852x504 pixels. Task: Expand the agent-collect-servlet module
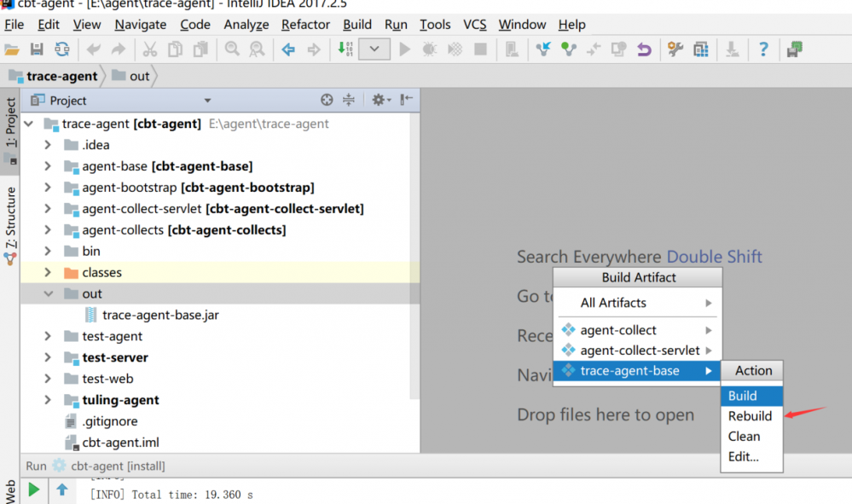[48, 209]
